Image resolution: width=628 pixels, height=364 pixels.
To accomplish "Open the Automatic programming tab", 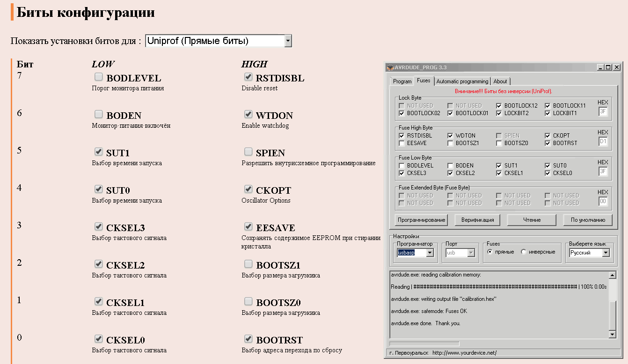I will (x=462, y=81).
